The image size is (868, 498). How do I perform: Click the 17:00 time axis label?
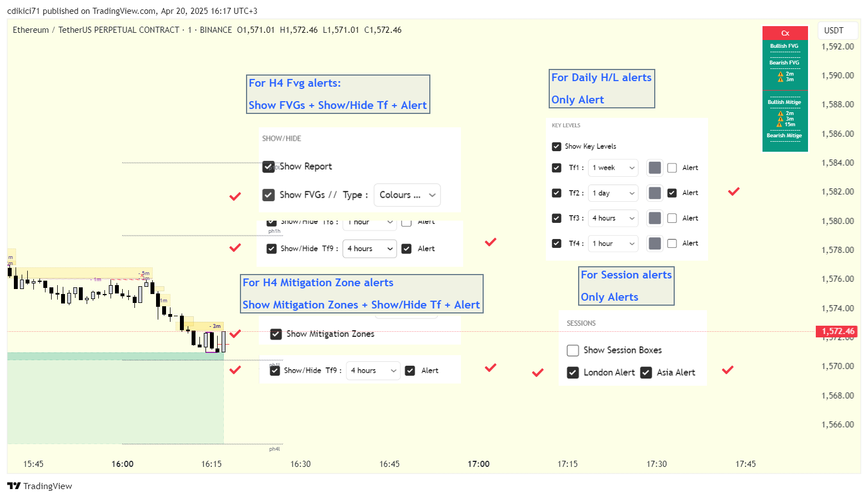click(479, 464)
